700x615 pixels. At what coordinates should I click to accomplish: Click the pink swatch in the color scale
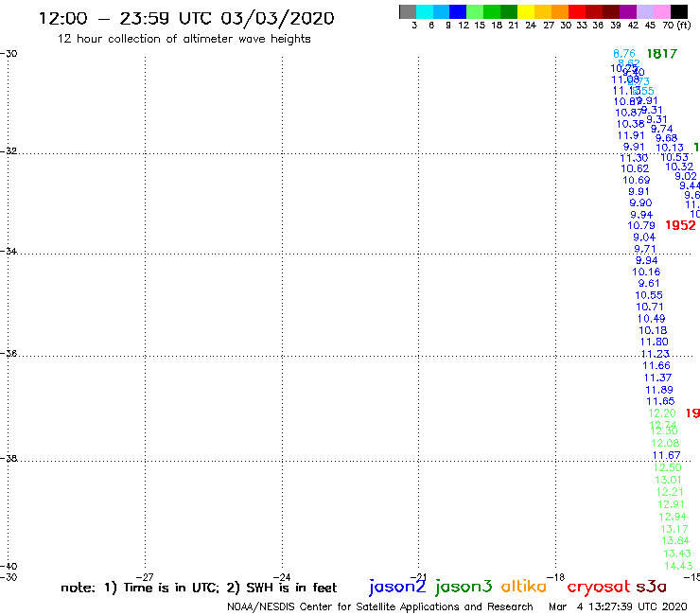pyautogui.click(x=662, y=11)
